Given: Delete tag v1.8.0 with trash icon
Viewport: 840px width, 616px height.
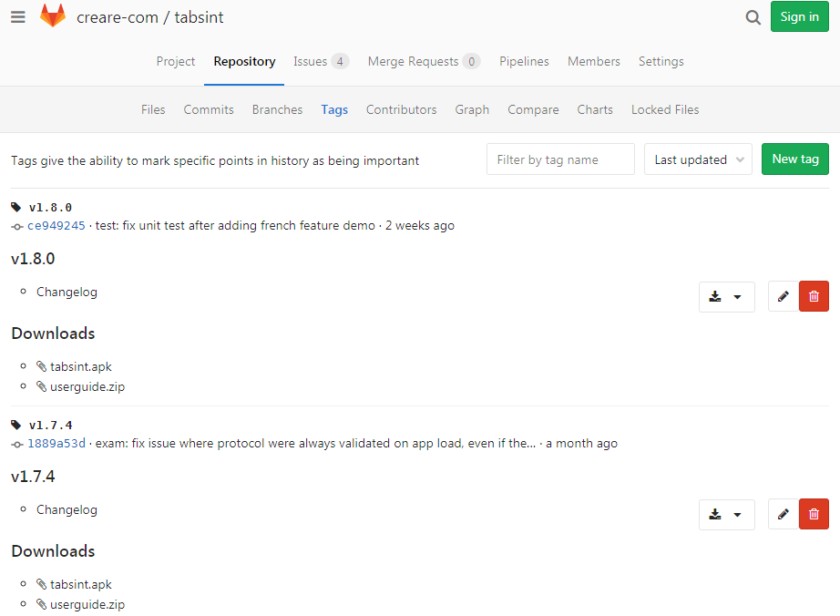Looking at the screenshot, I should point(814,296).
